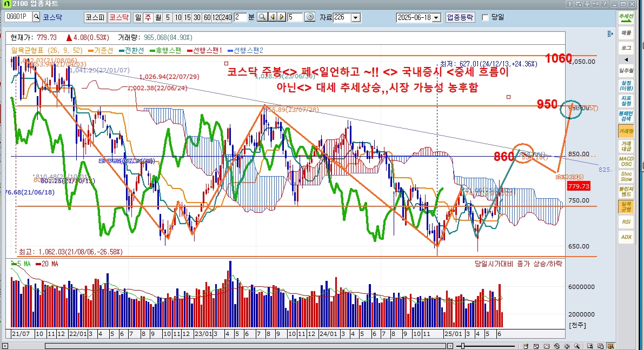Select the 15 minute interval button
The width and height of the screenshot is (644, 350).
click(x=187, y=17)
